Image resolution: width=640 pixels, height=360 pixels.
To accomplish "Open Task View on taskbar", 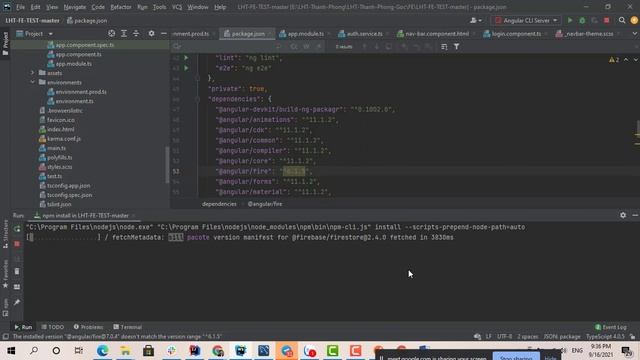I will click(78, 351).
